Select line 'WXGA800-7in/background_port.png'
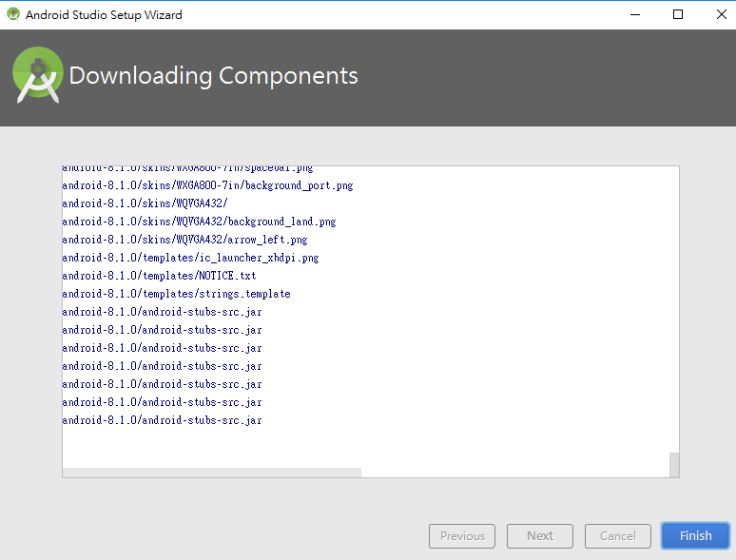 [207, 185]
